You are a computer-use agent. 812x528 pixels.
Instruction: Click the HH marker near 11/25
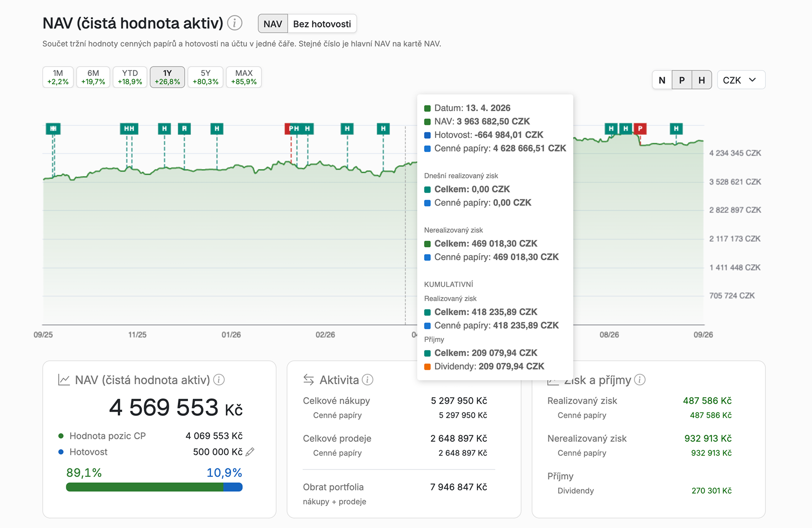(129, 128)
